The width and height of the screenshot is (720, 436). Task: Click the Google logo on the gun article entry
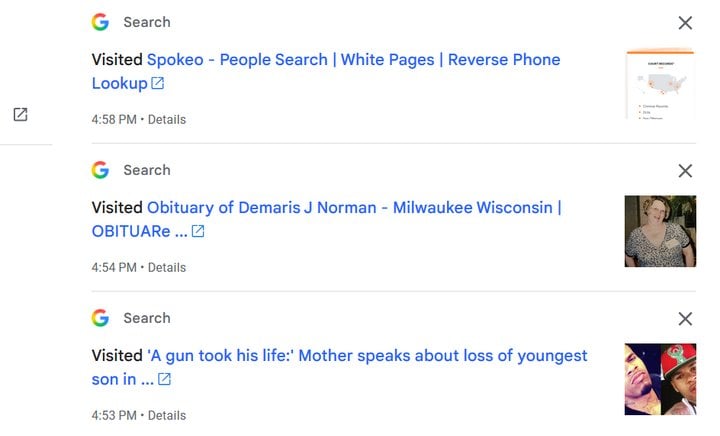pyautogui.click(x=100, y=318)
